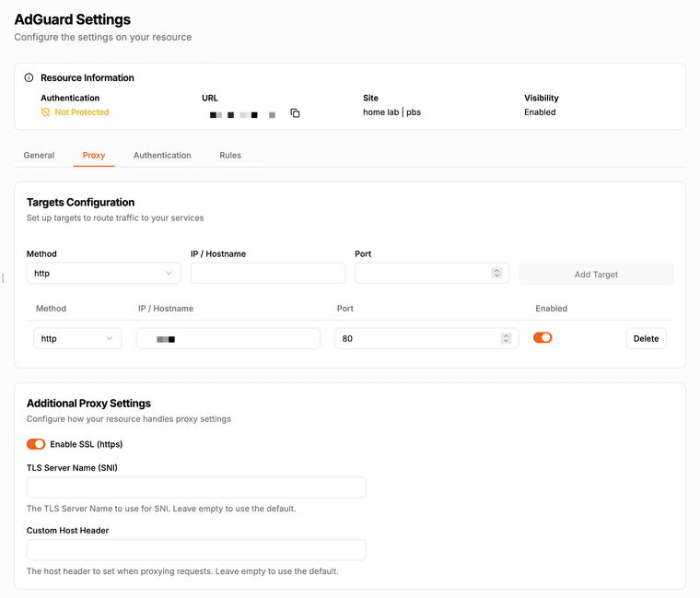The height and width of the screenshot is (598, 700).
Task: Focus the new target IP / Hostname field
Action: point(268,274)
